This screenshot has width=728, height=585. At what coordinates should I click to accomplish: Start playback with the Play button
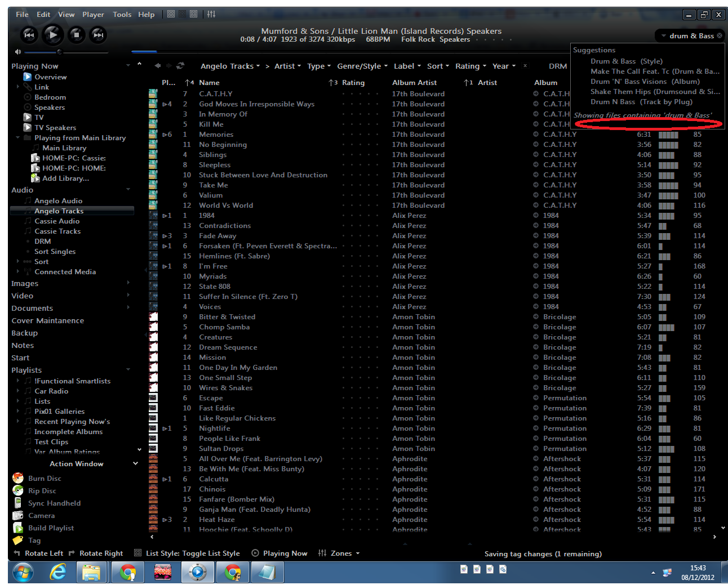53,35
